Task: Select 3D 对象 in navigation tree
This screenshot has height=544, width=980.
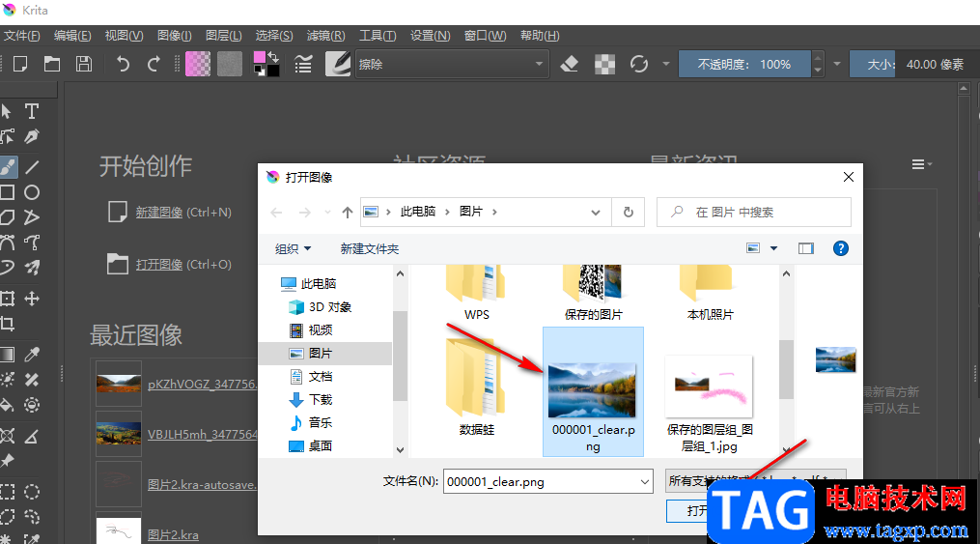Action: pyautogui.click(x=321, y=307)
